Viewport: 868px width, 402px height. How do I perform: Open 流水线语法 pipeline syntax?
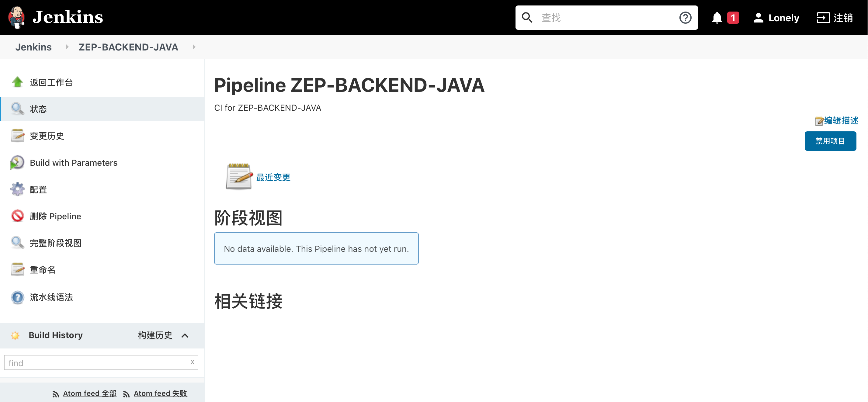pyautogui.click(x=51, y=297)
